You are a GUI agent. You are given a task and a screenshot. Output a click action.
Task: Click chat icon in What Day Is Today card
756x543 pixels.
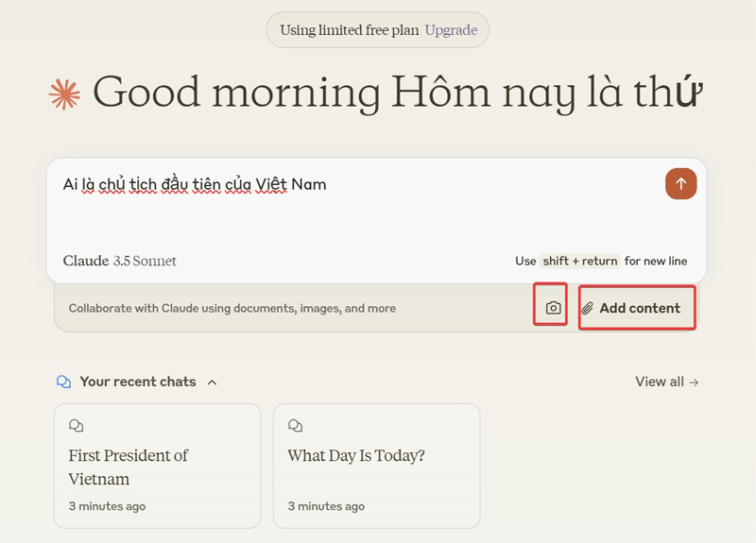[x=296, y=426]
